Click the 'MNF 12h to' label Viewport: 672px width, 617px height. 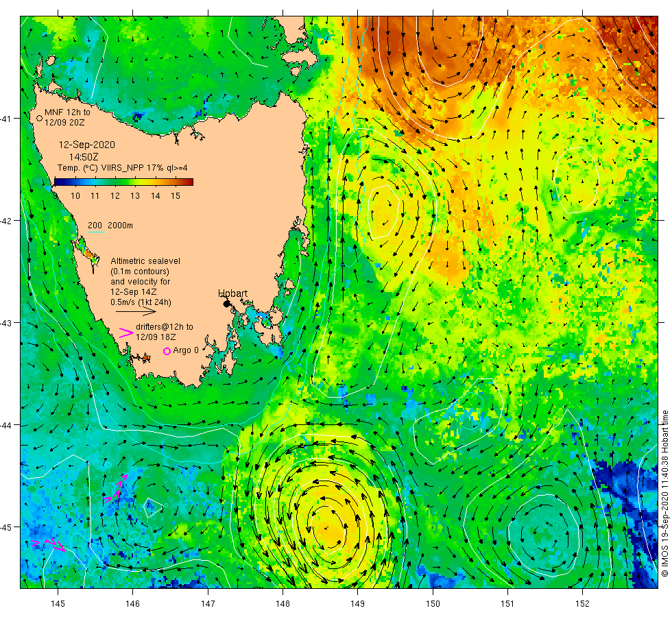[x=67, y=112]
